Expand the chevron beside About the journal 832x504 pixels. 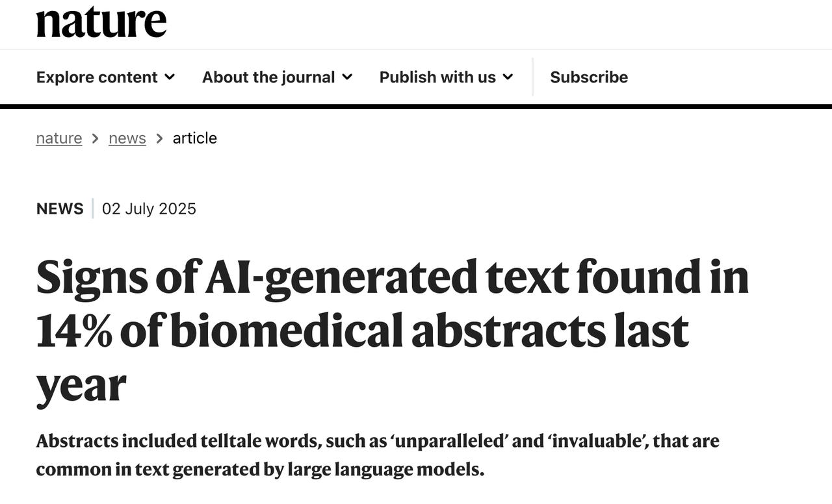point(347,77)
